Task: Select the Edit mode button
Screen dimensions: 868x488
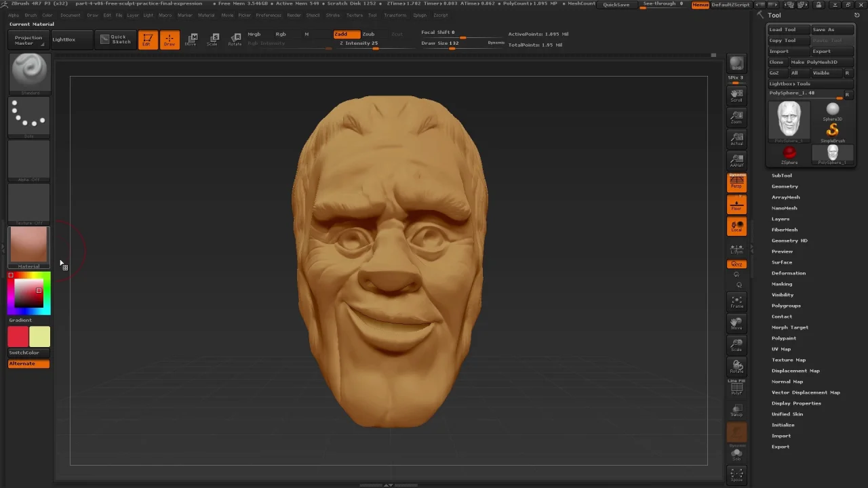Action: click(x=148, y=40)
